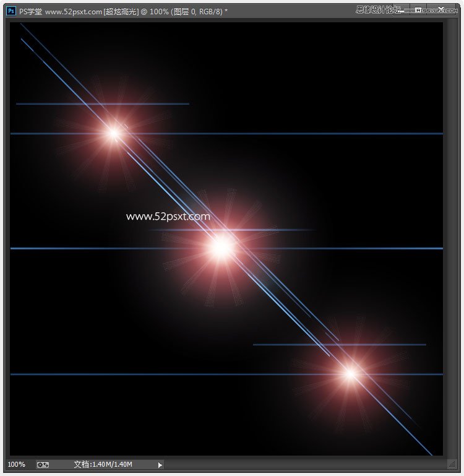Click the Photoshop PS icon in title bar
Screen dimensions: 464x476
point(11,11)
